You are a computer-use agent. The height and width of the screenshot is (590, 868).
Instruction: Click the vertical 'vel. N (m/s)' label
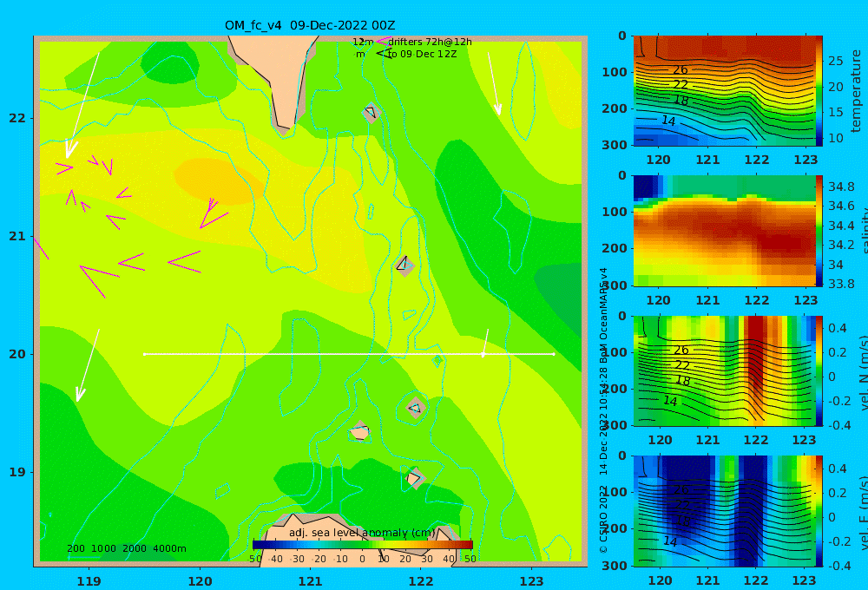(x=863, y=372)
